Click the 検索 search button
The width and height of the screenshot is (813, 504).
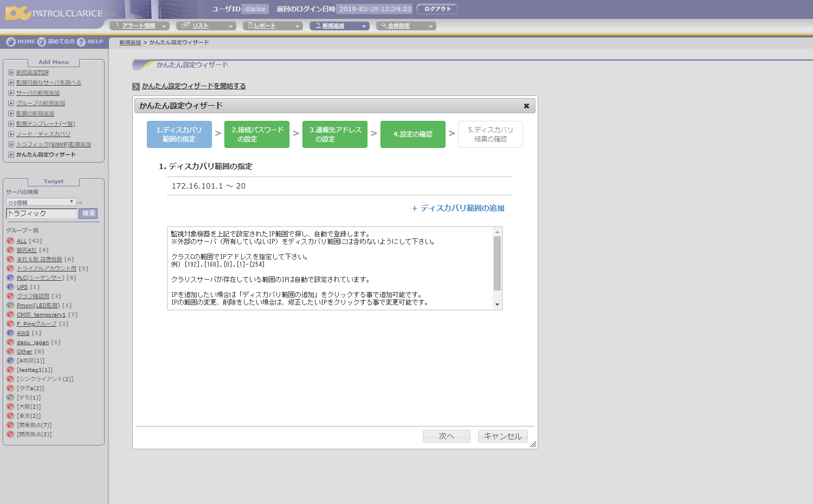click(88, 214)
